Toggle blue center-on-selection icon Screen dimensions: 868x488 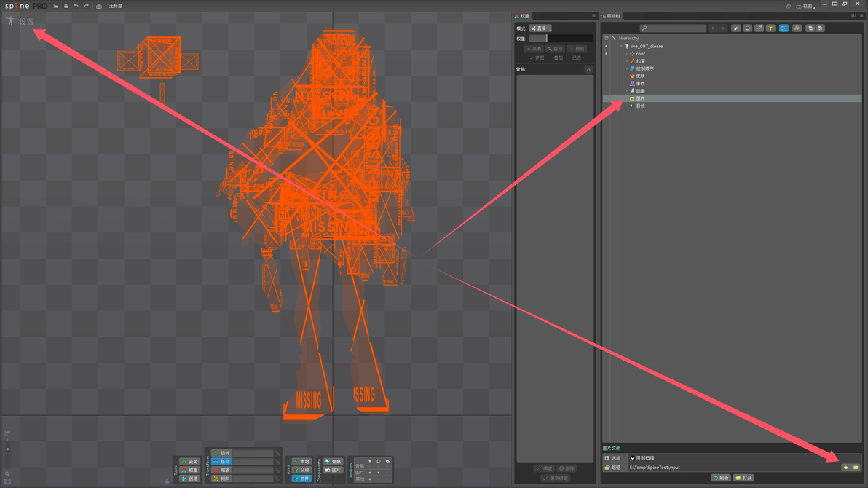click(x=784, y=28)
